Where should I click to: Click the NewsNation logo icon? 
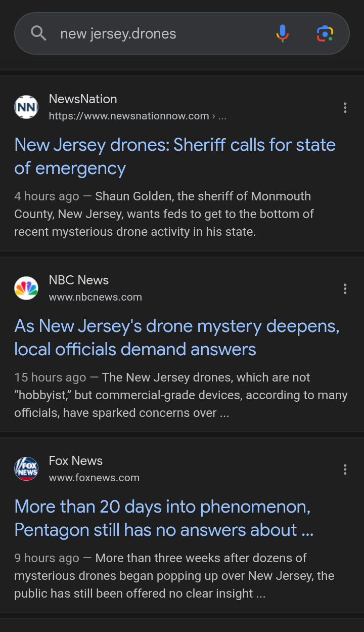[x=26, y=107]
